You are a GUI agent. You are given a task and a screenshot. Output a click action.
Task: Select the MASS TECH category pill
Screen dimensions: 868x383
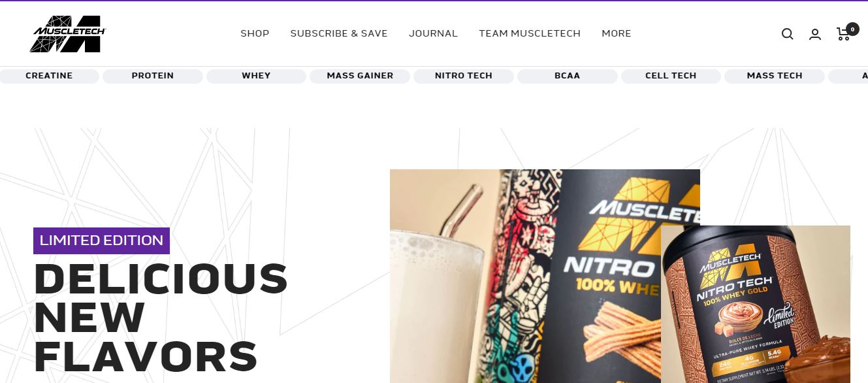pyautogui.click(x=775, y=76)
